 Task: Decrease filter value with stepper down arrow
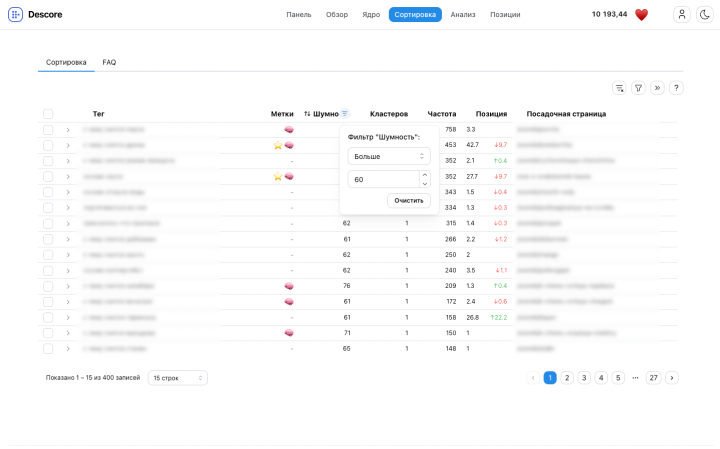pyautogui.click(x=425, y=184)
